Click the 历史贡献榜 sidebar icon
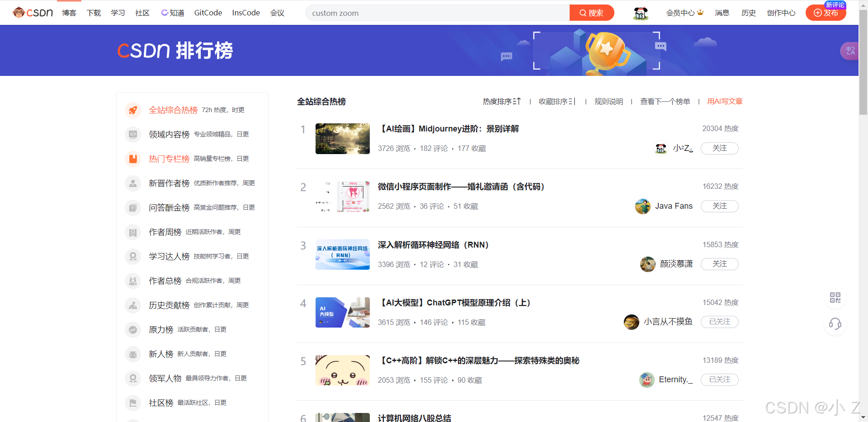 (133, 305)
